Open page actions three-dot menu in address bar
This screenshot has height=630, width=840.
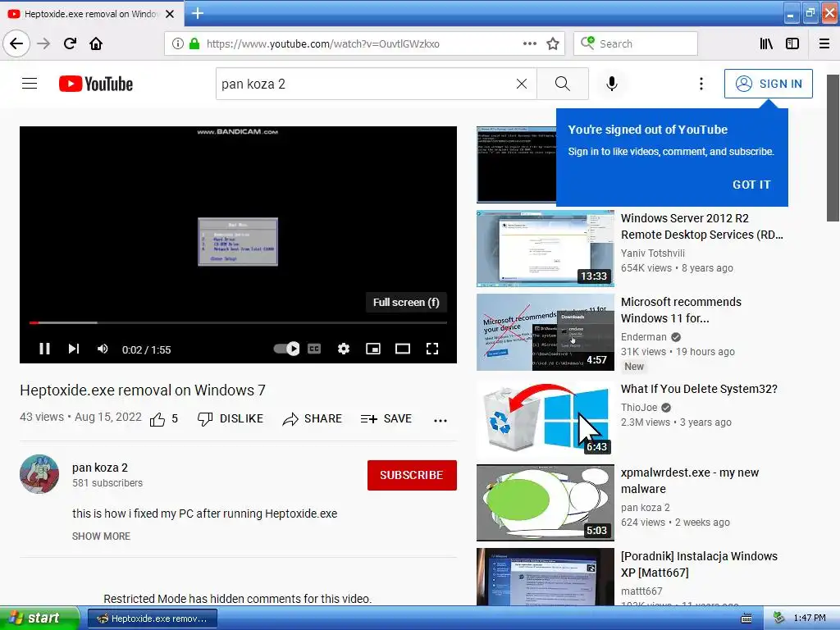(x=529, y=43)
